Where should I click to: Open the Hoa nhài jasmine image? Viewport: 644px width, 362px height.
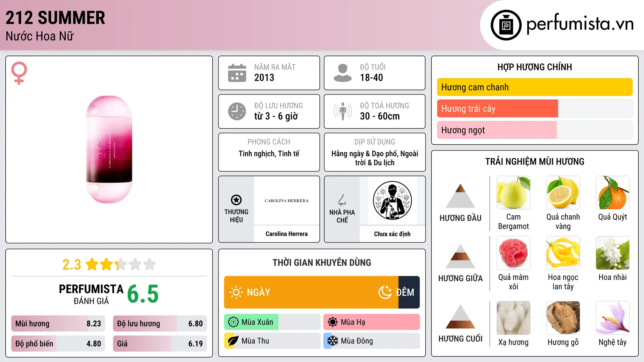click(x=613, y=253)
